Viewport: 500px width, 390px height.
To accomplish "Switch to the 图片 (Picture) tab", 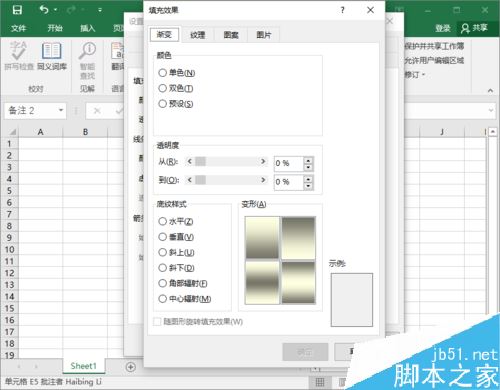I will click(x=264, y=35).
